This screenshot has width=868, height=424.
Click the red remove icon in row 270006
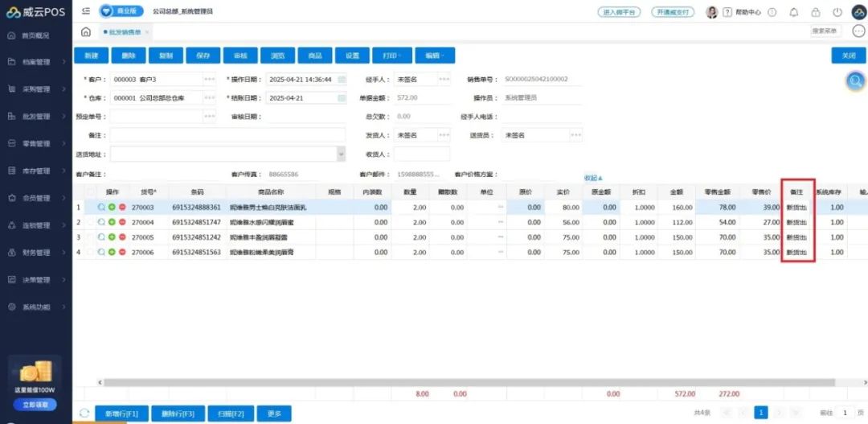click(x=122, y=252)
